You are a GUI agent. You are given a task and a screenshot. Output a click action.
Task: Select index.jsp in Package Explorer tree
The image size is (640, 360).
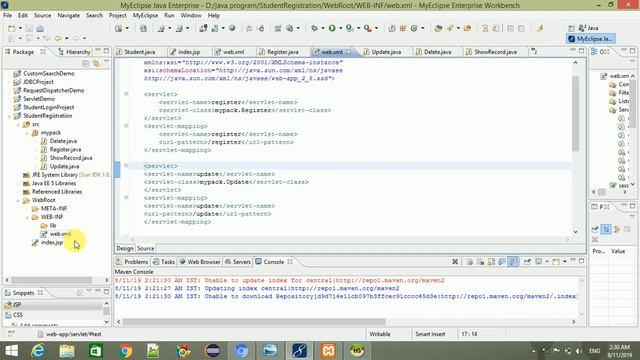[x=48, y=242]
